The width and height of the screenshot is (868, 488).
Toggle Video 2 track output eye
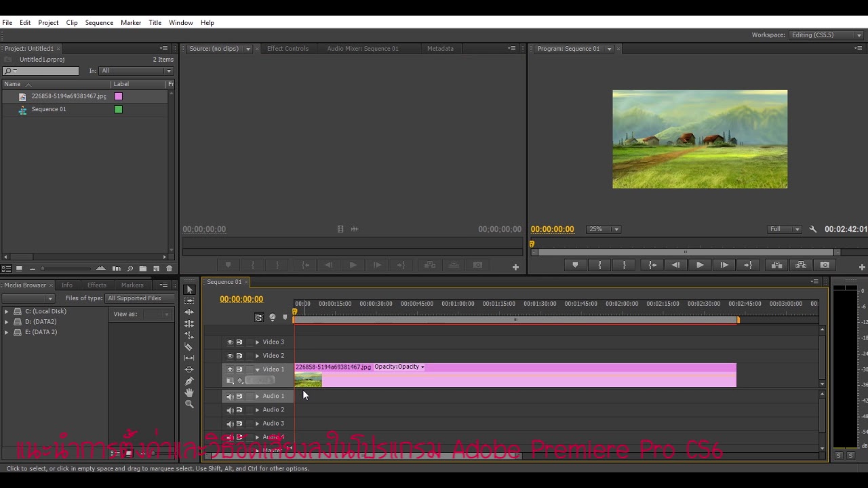230,356
